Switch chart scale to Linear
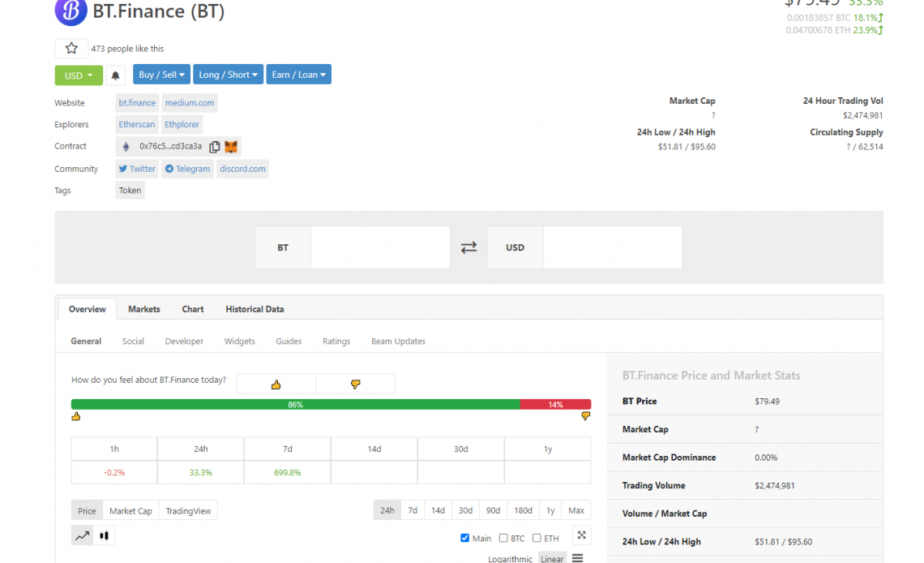 click(x=552, y=559)
